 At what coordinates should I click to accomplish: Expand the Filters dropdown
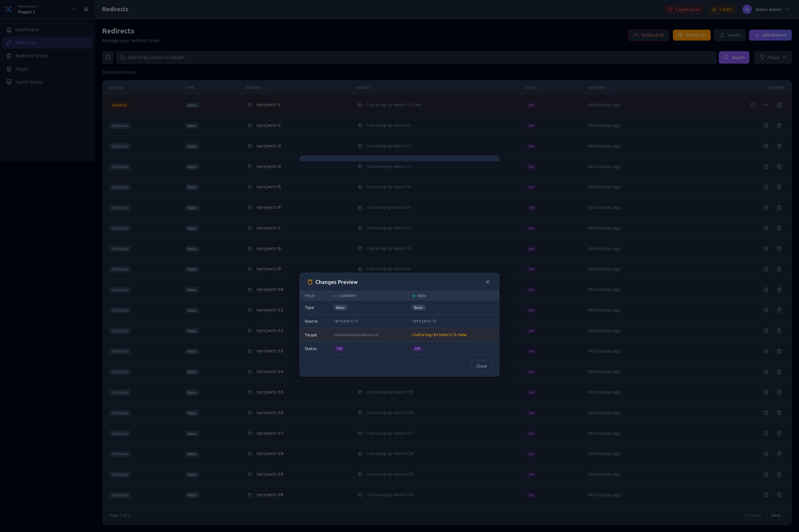pos(772,57)
